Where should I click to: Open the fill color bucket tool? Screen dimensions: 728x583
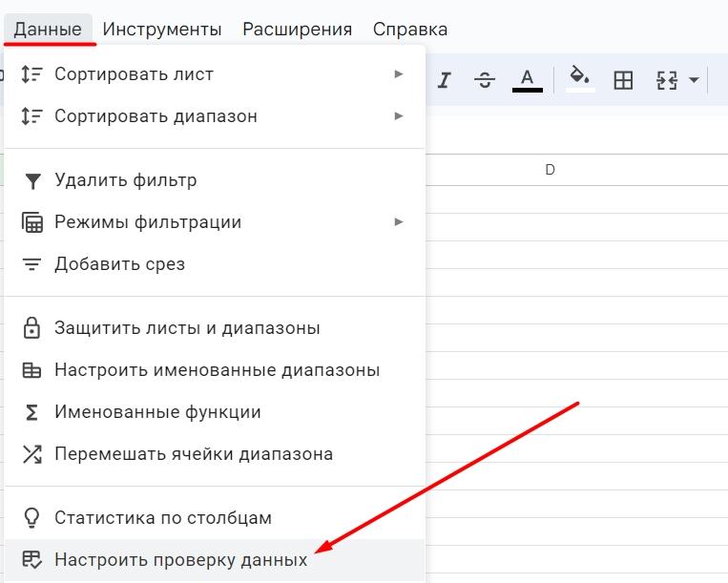579,80
